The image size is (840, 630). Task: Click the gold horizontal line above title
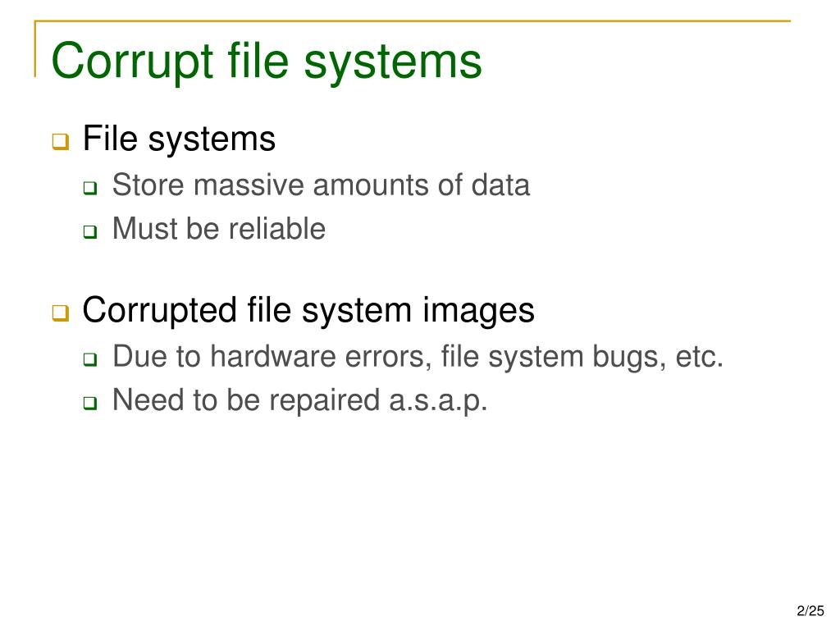pyautogui.click(x=413, y=21)
